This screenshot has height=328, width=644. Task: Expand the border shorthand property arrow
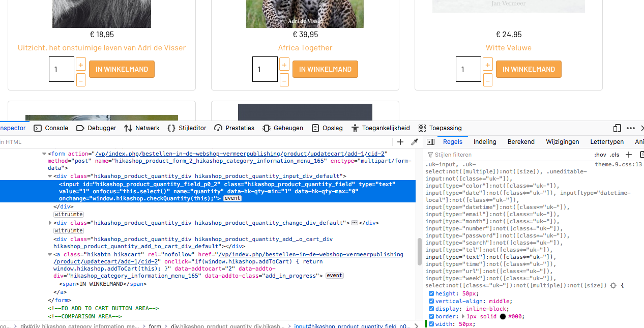(463, 316)
